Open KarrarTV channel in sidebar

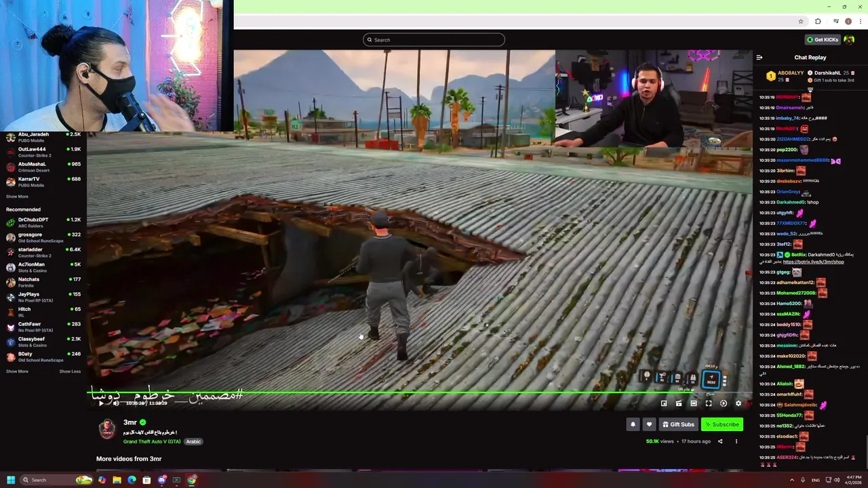click(43, 182)
